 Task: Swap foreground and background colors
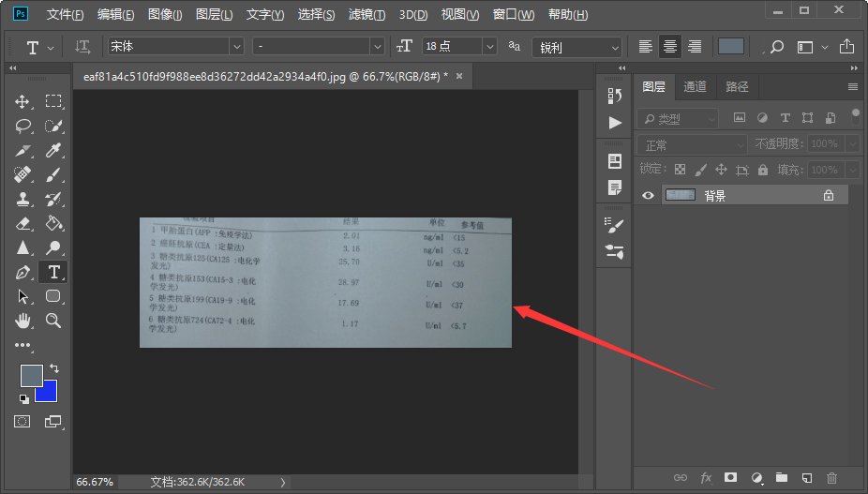click(x=54, y=367)
